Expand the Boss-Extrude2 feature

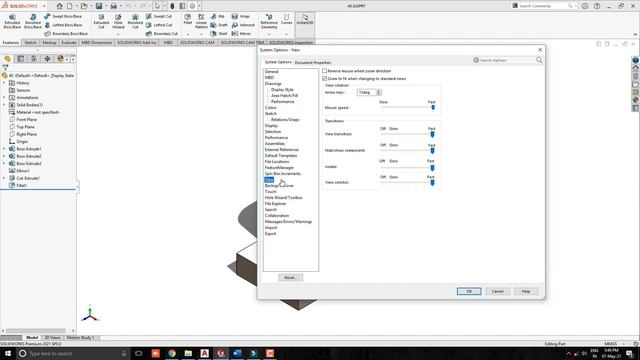(x=4, y=156)
